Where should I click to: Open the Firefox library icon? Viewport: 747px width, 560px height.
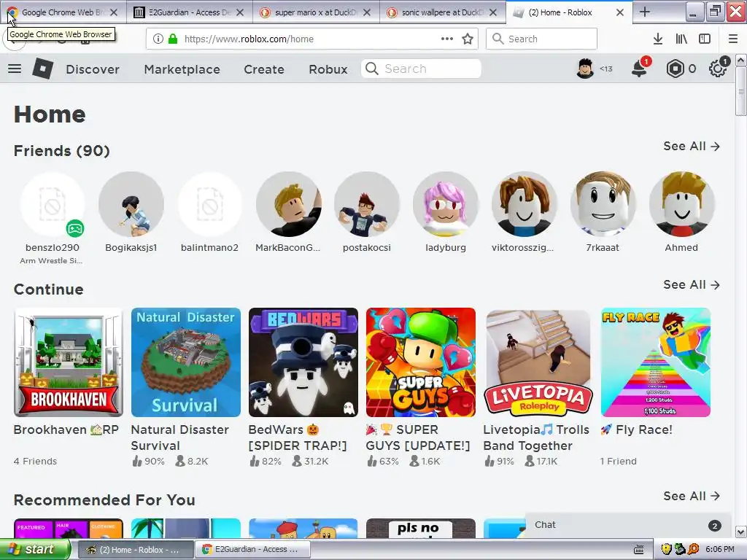point(681,39)
